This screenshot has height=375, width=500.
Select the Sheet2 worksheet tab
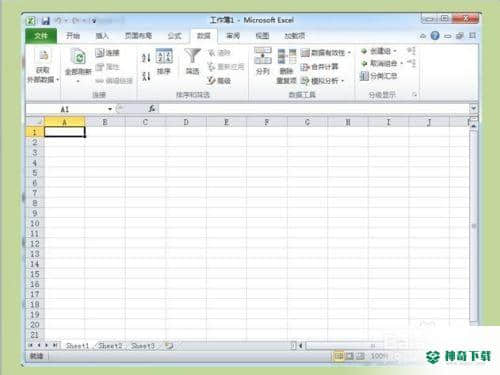coord(110,346)
